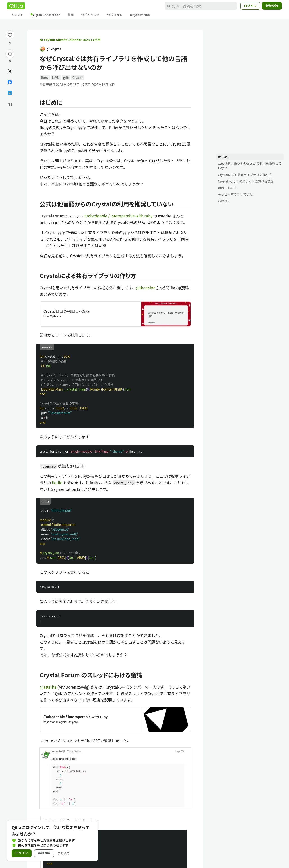Image resolution: width=289 pixels, height=868 pixels.
Task: Click the Ruby tag
Action: click(x=45, y=78)
